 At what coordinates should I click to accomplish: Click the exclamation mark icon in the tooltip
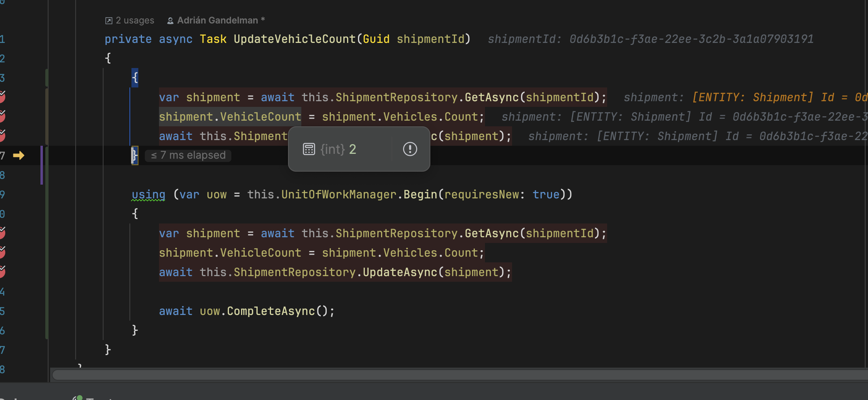point(410,149)
